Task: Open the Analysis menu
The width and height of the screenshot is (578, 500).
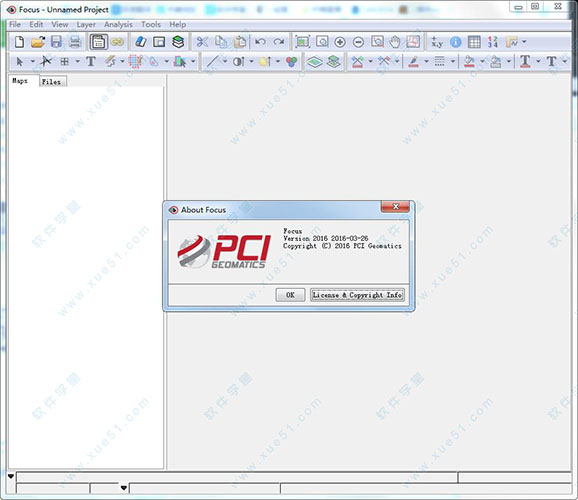Action: tap(118, 24)
